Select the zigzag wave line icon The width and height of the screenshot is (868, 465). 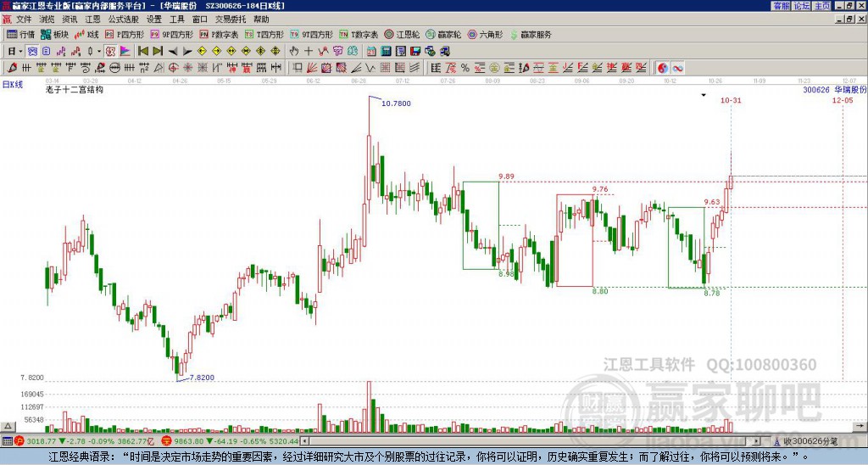click(x=370, y=68)
